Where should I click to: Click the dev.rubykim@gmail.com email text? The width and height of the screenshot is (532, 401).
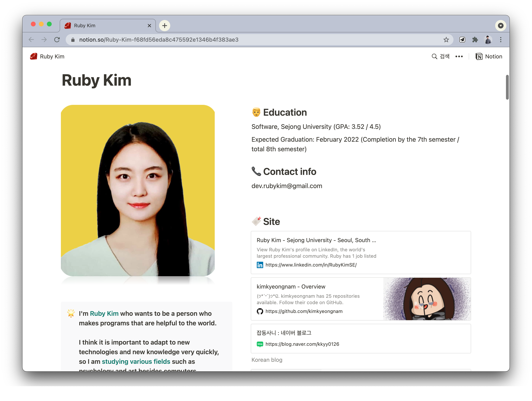287,186
